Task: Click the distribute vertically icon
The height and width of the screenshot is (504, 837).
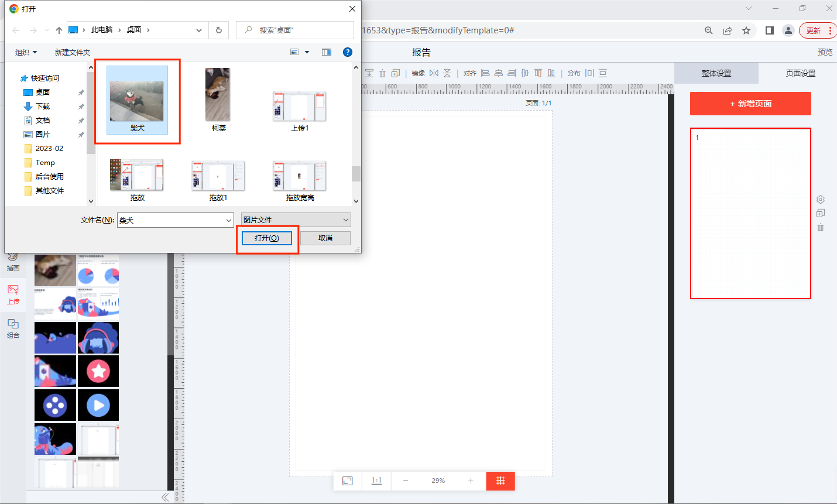Action: [603, 73]
